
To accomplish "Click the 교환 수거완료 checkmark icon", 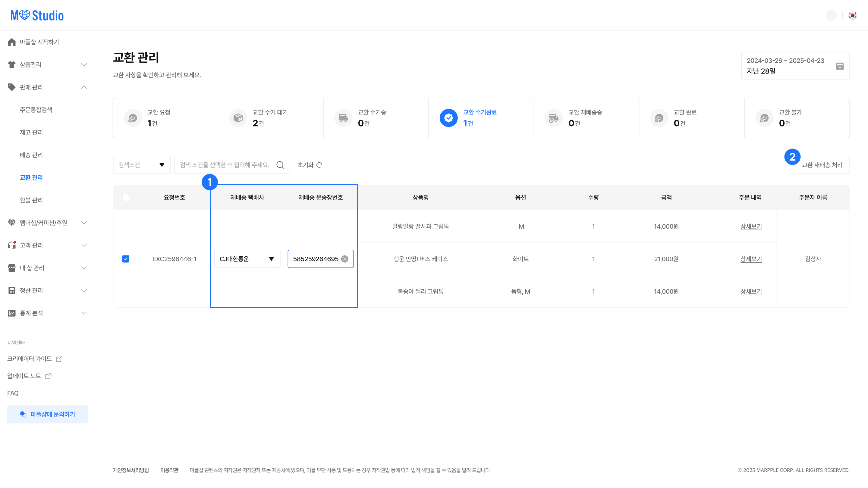I will [x=448, y=118].
